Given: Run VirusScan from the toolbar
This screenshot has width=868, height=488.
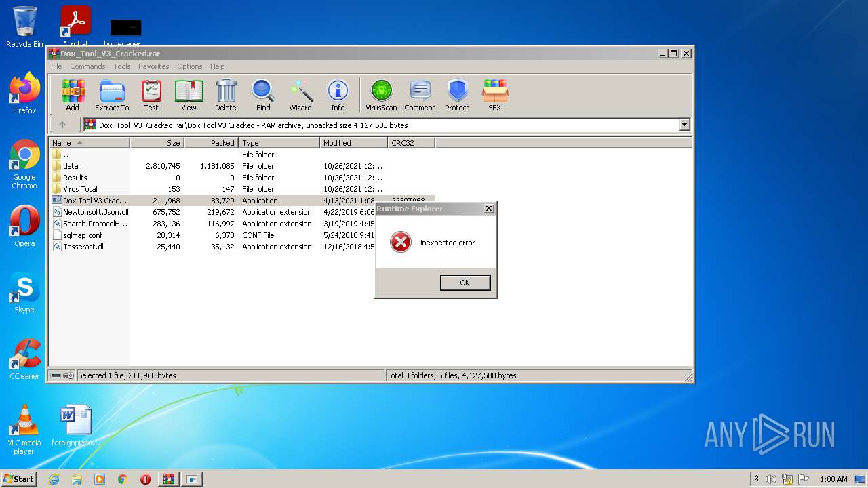Looking at the screenshot, I should (x=381, y=95).
